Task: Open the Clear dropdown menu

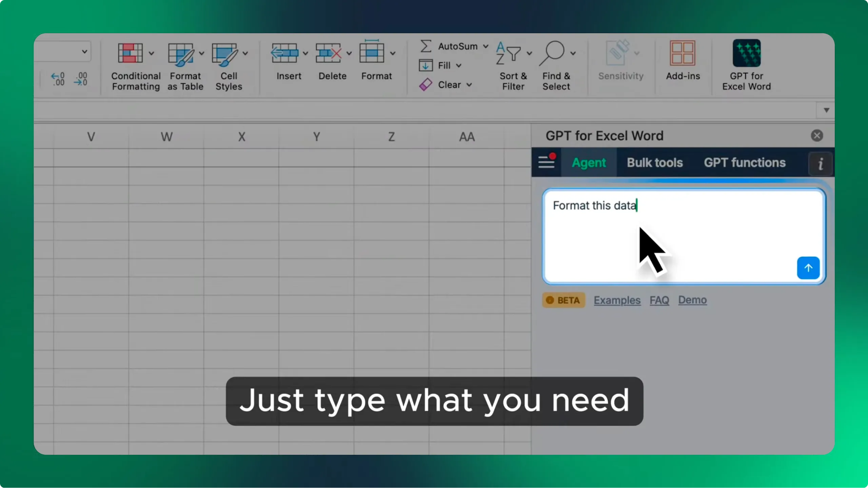Action: [469, 85]
